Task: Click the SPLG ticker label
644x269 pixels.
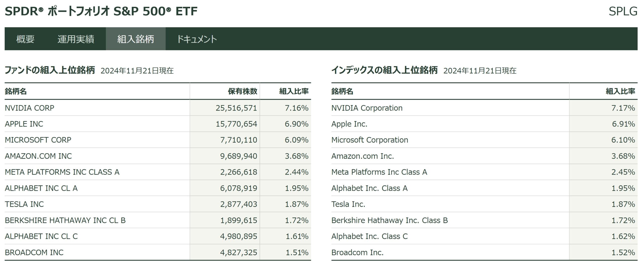Action: pyautogui.click(x=623, y=11)
